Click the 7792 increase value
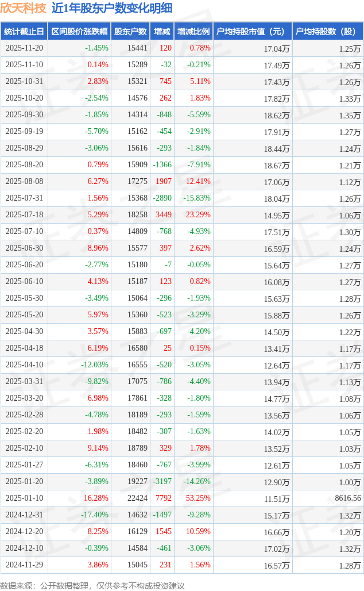This screenshot has height=591, width=364. coord(164,498)
